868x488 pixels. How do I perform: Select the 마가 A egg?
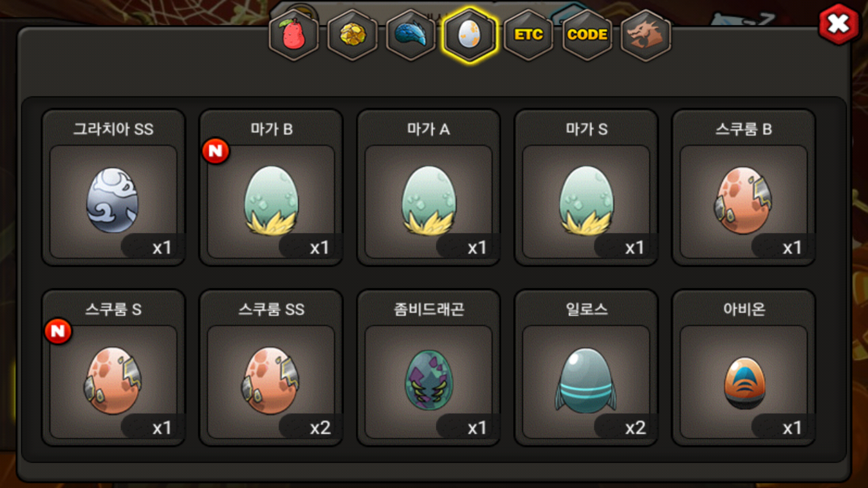(x=429, y=188)
